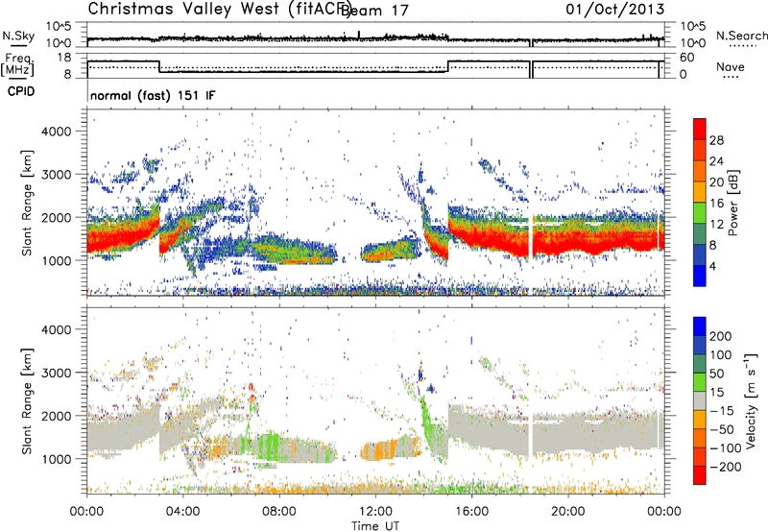768x532 pixels.
Task: Pick the bright blue lowest segment of power color bar
Action: pos(700,276)
